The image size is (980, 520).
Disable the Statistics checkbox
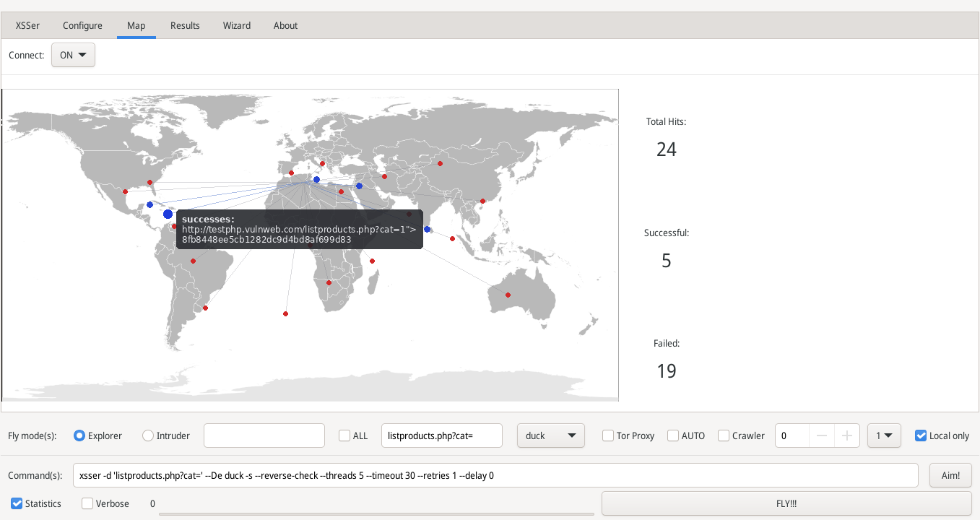point(36,503)
